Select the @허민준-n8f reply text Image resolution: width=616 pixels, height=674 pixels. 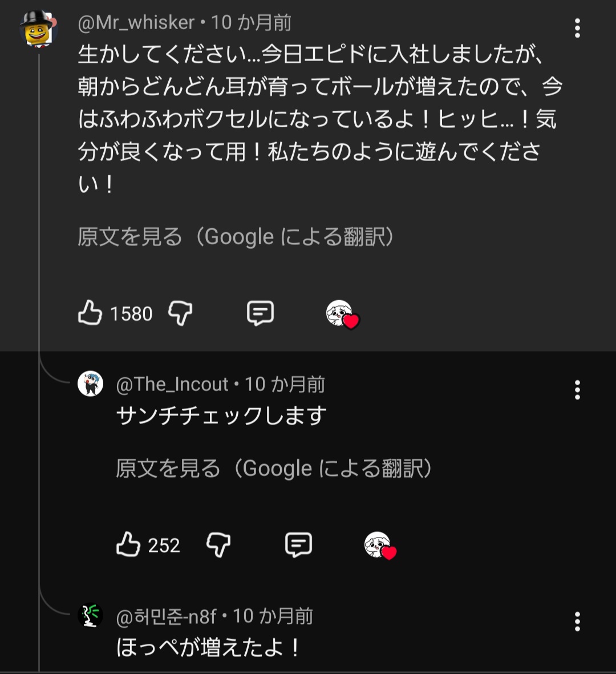(208, 648)
